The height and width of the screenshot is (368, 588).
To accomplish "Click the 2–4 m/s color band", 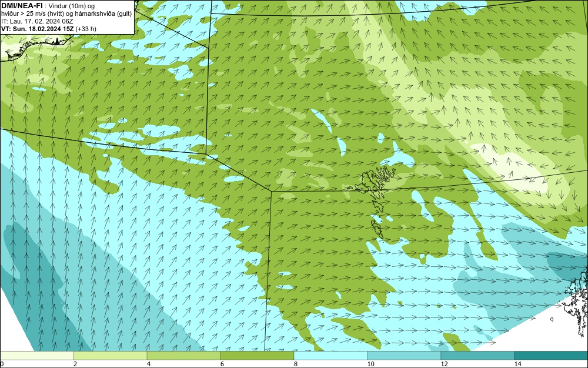I will (111, 356).
